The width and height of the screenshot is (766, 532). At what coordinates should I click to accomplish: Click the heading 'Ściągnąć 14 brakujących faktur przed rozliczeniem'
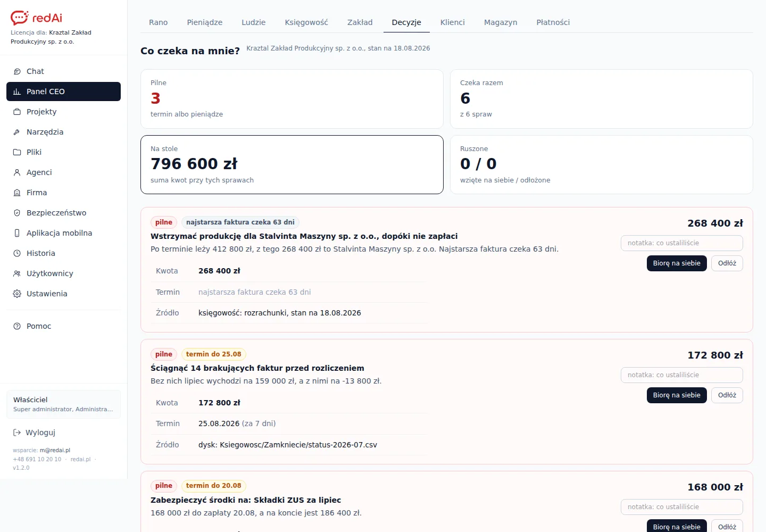click(257, 368)
